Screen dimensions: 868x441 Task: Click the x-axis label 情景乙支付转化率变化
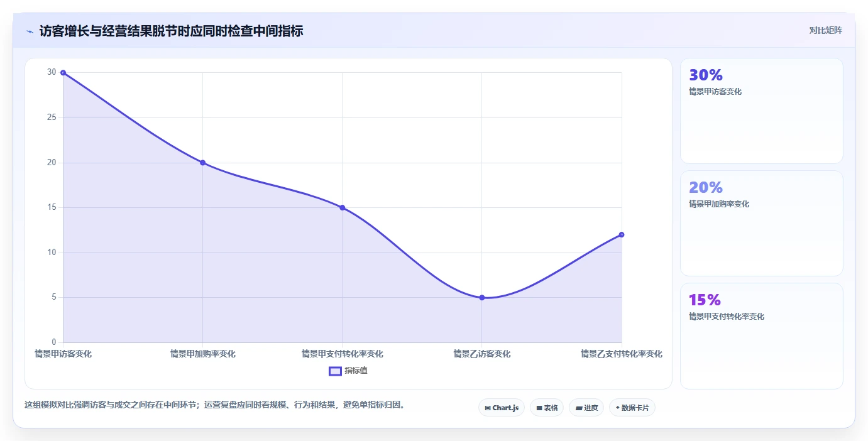point(622,354)
